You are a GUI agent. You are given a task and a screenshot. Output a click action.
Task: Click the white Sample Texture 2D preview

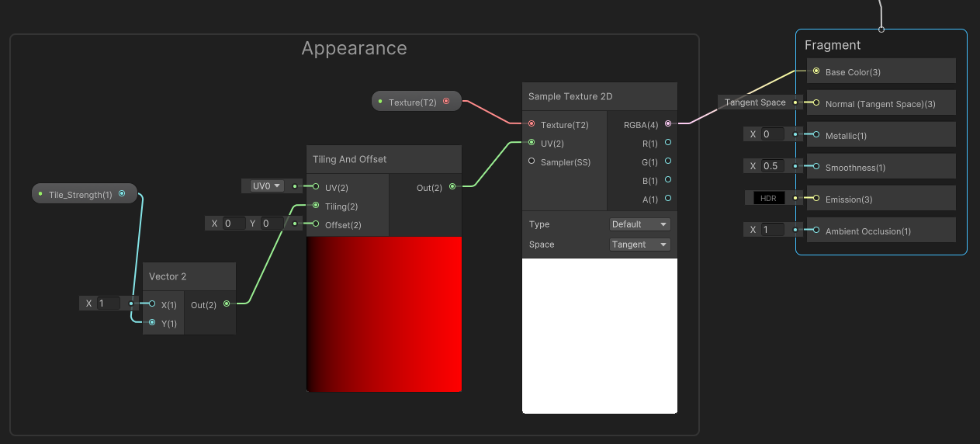tap(600, 336)
